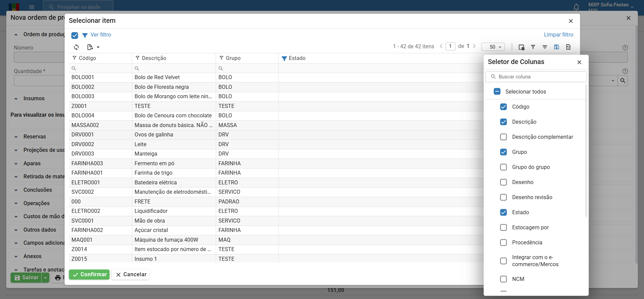Expand the Anexos section
This screenshot has width=644, height=299.
click(16, 256)
